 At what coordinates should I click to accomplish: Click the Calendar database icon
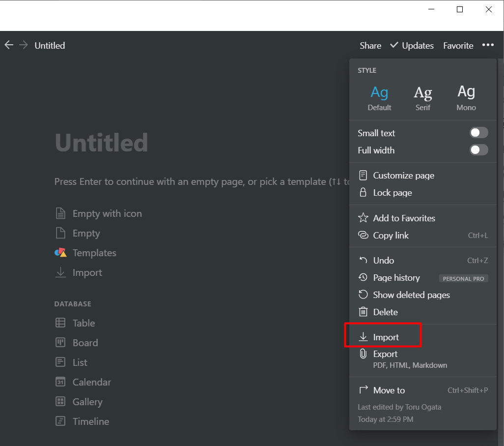[x=60, y=382]
